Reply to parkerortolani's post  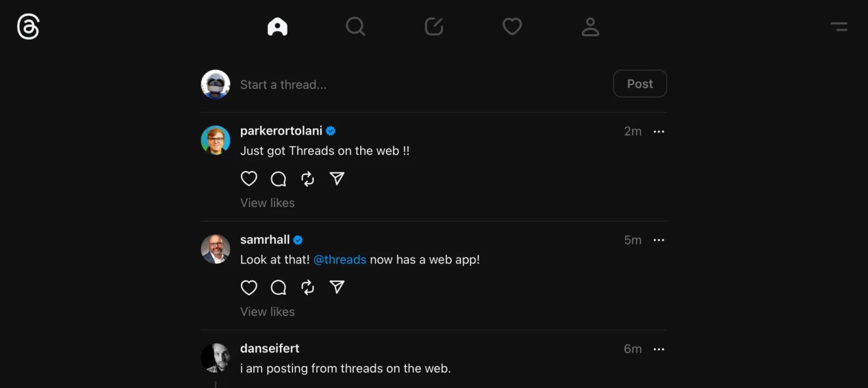278,179
